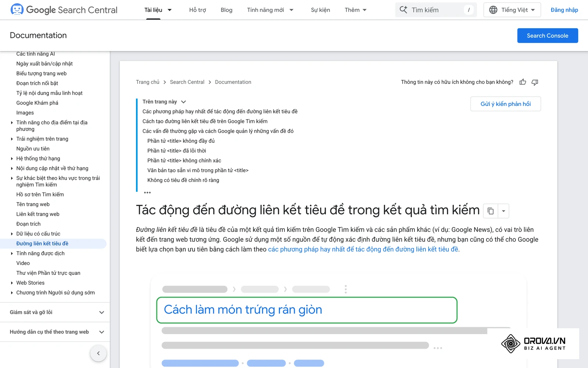
Task: Click the Google Search Central logo
Action: (64, 10)
